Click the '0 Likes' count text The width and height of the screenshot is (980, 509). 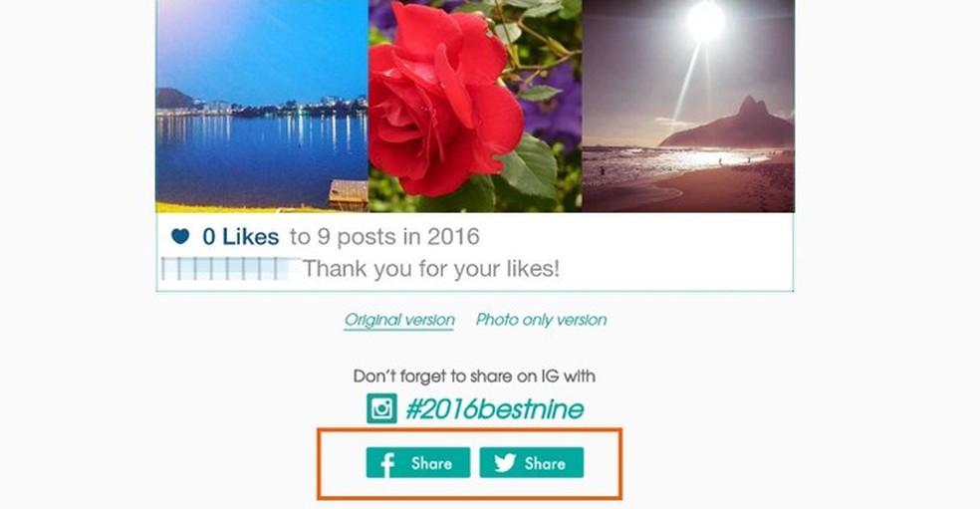pos(241,237)
